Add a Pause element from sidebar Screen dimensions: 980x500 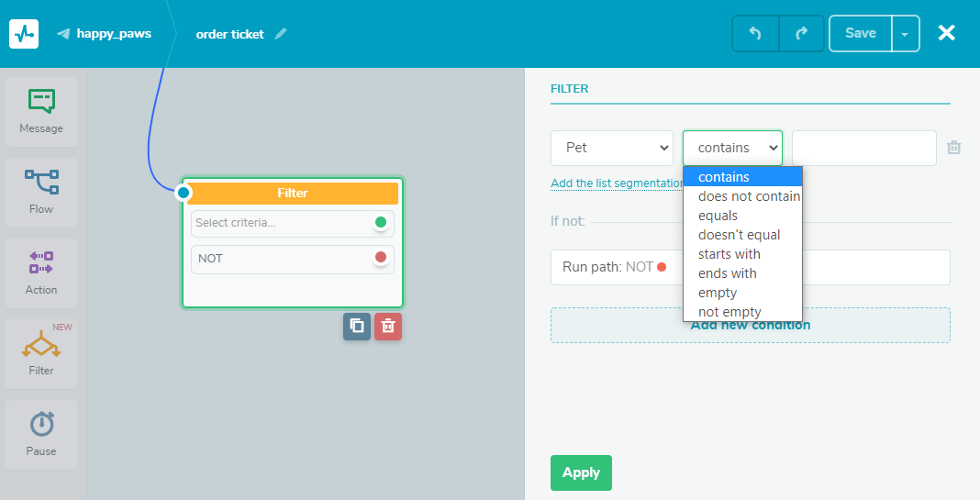(41, 434)
